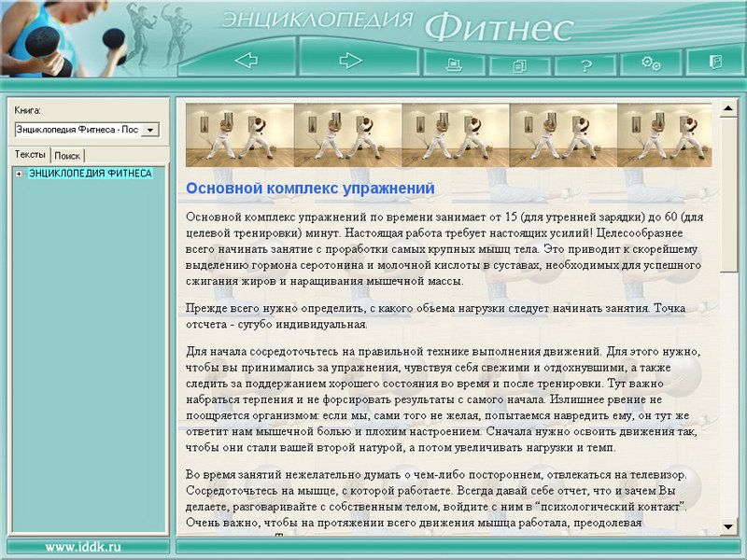
Task: Click the first exercise photo thumbnail
Action: coord(240,135)
